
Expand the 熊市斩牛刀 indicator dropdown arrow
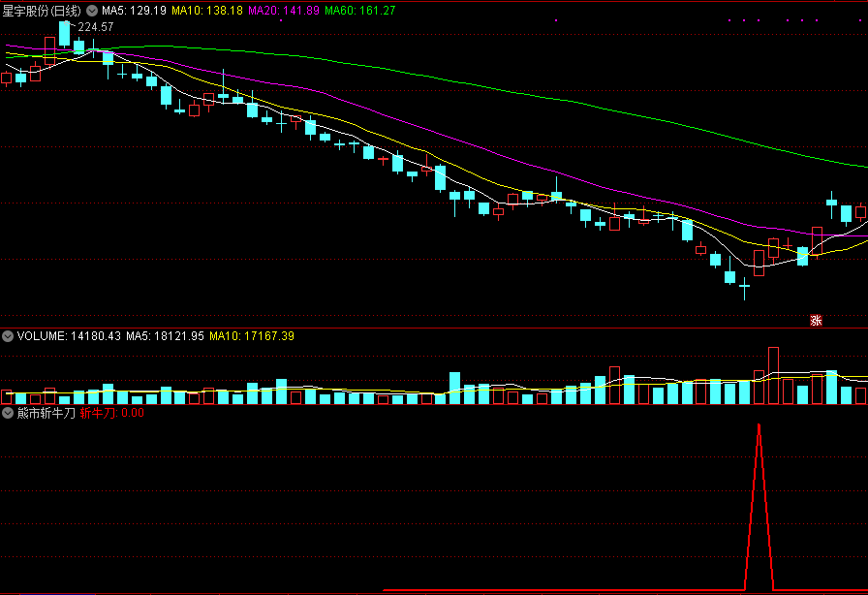click(8, 413)
